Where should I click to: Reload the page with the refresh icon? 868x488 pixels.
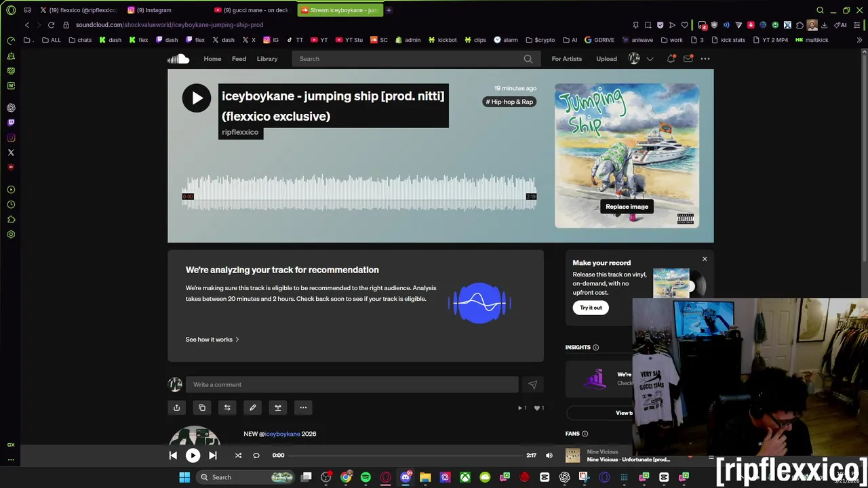coord(51,25)
